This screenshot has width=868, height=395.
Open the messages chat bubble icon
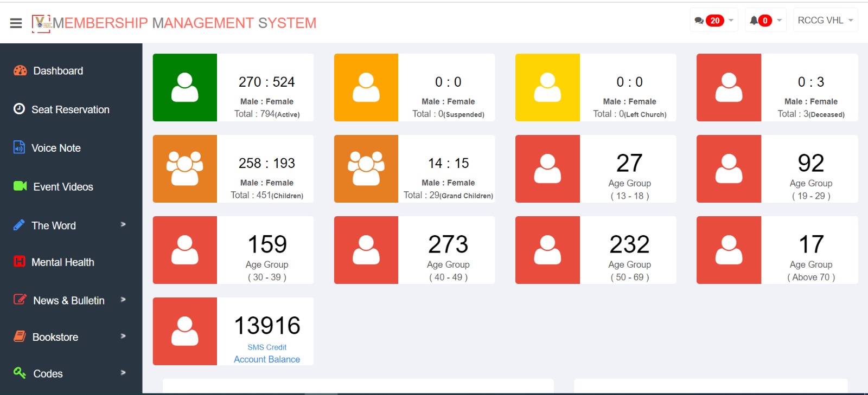pos(699,21)
